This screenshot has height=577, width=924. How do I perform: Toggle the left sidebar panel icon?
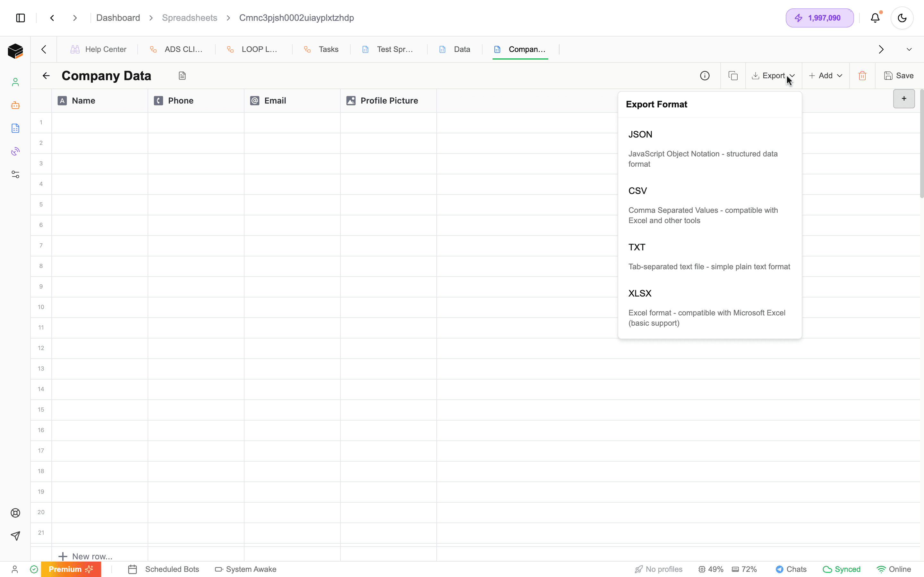click(x=20, y=18)
